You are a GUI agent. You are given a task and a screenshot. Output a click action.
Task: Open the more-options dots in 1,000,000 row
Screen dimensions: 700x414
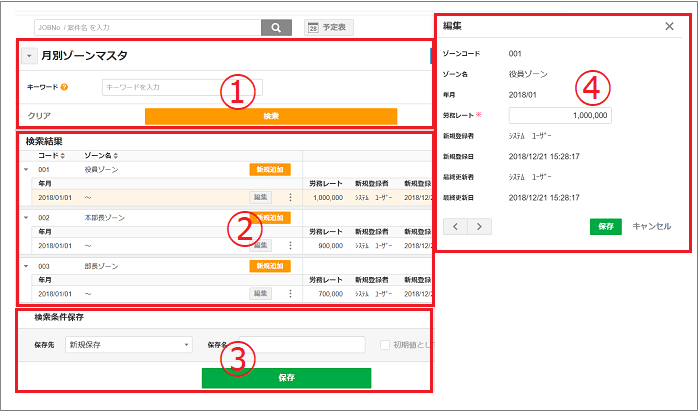point(291,197)
